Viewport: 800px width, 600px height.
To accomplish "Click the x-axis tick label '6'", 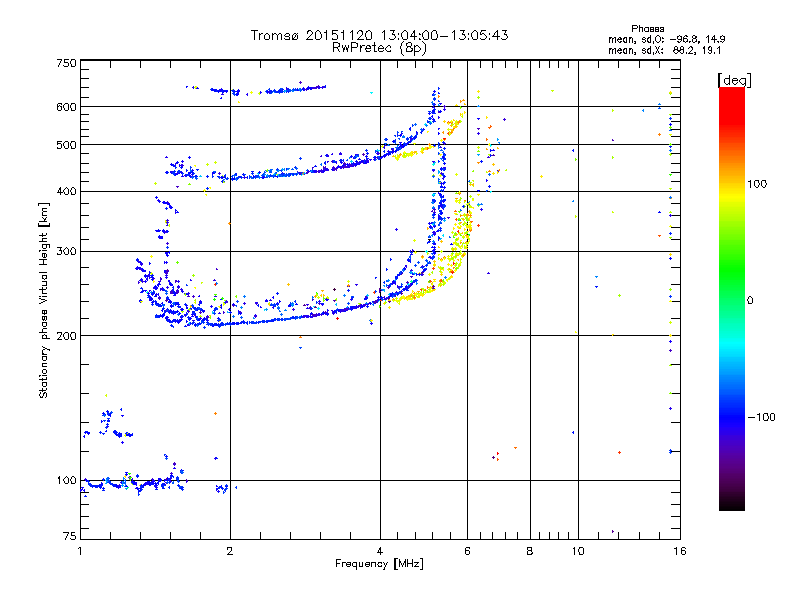I will [x=467, y=551].
